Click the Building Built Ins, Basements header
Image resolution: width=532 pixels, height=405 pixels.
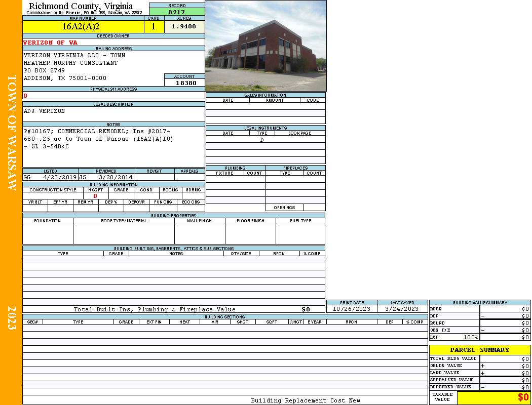[174, 249]
